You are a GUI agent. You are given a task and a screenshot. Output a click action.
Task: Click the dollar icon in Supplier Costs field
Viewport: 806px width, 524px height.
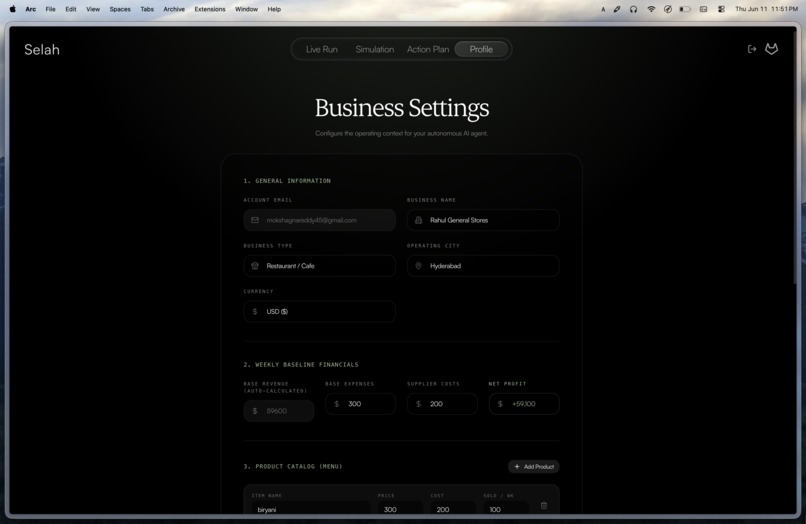pos(418,404)
